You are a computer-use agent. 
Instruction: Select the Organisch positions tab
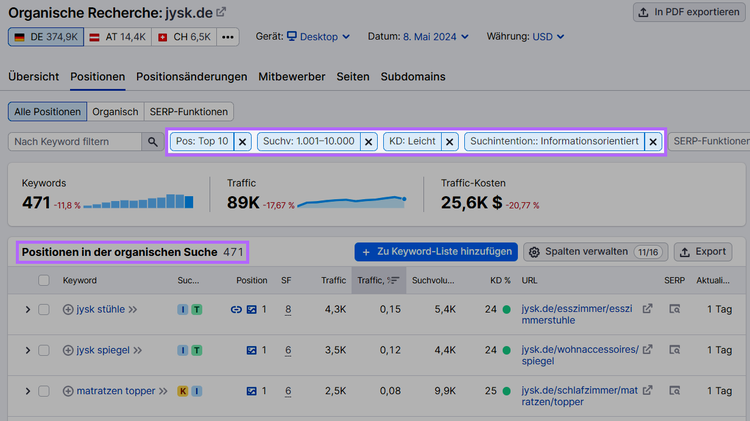[x=115, y=112]
